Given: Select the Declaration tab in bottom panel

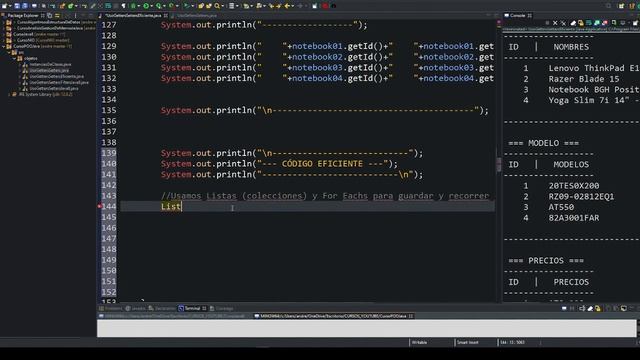Looking at the screenshot, I should pos(162,308).
